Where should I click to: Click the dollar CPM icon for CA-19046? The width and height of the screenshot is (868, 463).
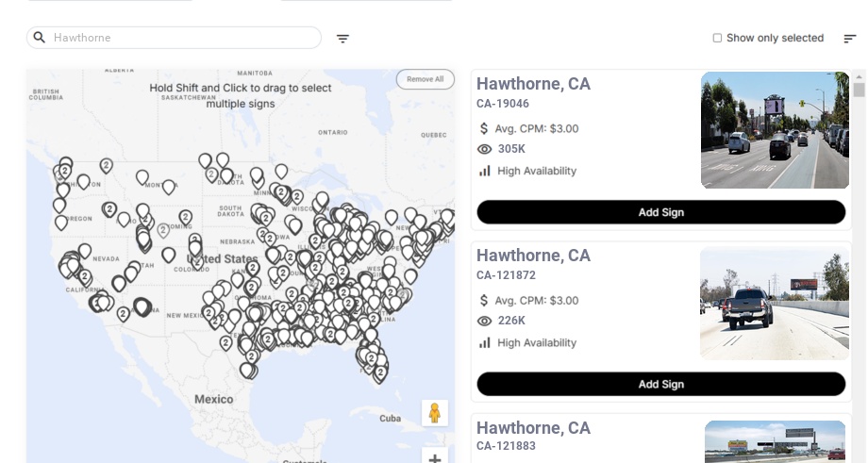483,128
